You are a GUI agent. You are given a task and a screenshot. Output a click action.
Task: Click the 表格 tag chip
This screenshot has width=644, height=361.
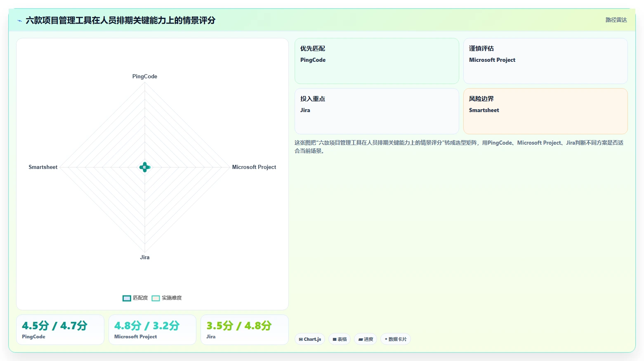point(340,339)
